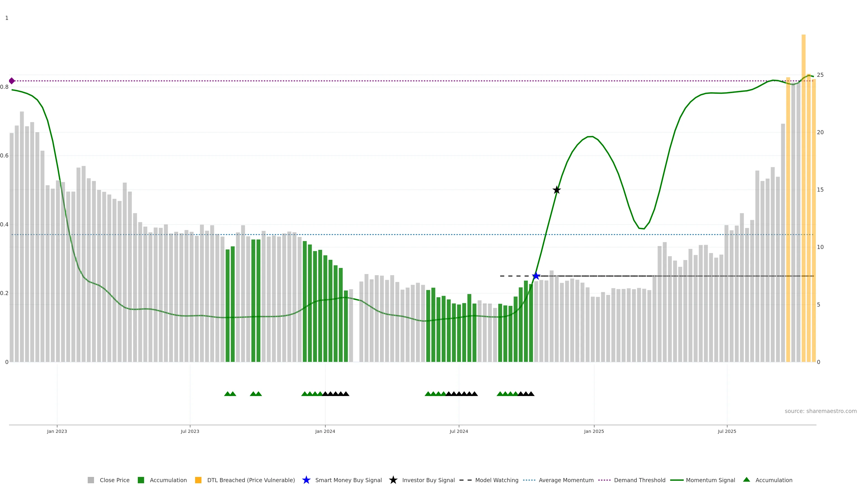Image resolution: width=868 pixels, height=488 pixels.
Task: Click the Jan 2023 axis label
Action: coord(57,431)
